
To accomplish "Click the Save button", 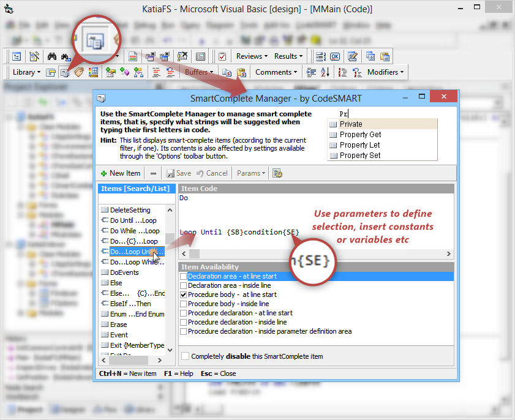I will pyautogui.click(x=179, y=173).
